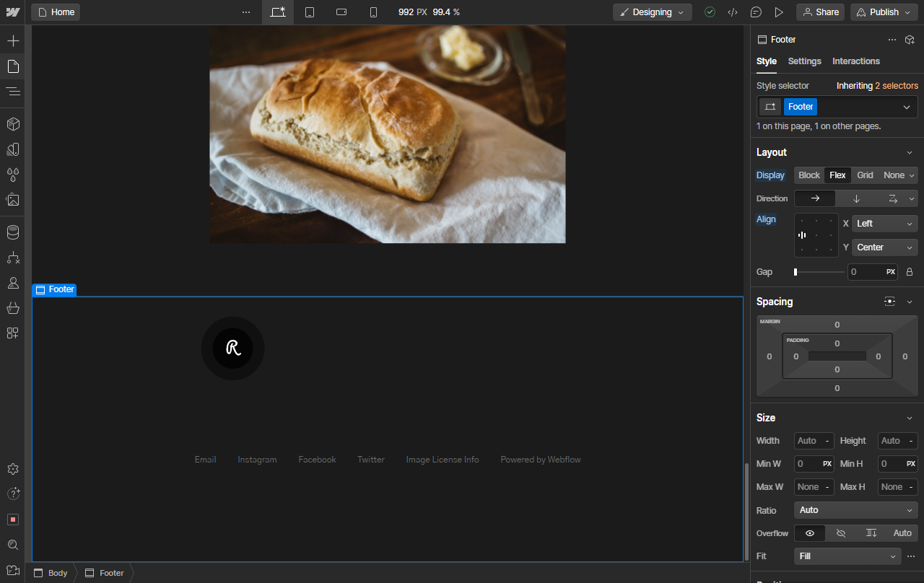Switch to Tablet breakpoint
Screen dimensions: 924x583
point(310,12)
